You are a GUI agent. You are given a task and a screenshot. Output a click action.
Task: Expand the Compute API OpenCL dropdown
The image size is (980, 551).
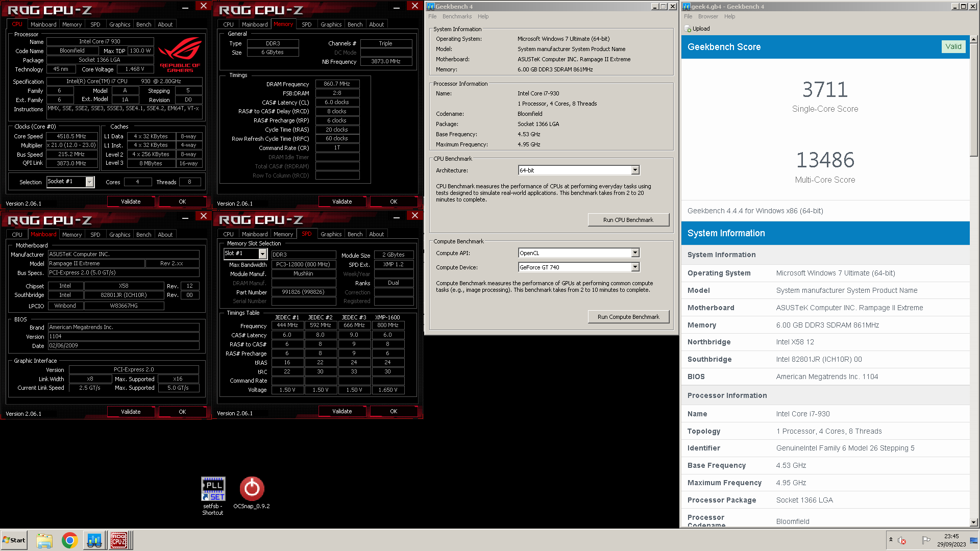tap(635, 253)
